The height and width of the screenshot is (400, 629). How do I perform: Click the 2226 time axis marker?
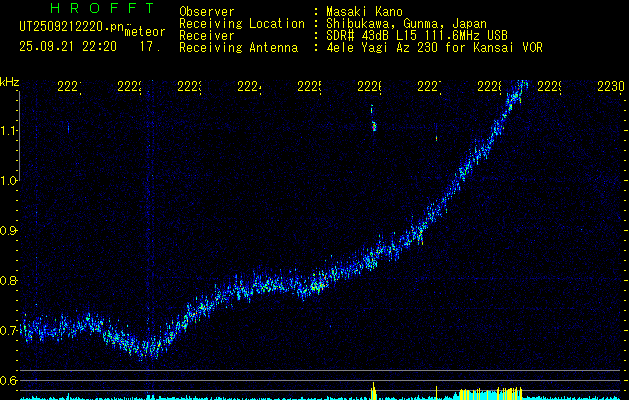pos(369,87)
